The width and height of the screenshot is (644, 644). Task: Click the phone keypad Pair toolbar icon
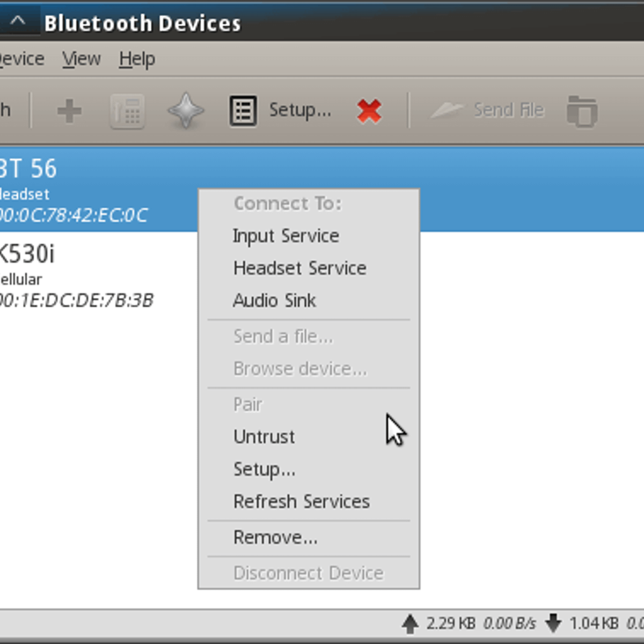(127, 111)
